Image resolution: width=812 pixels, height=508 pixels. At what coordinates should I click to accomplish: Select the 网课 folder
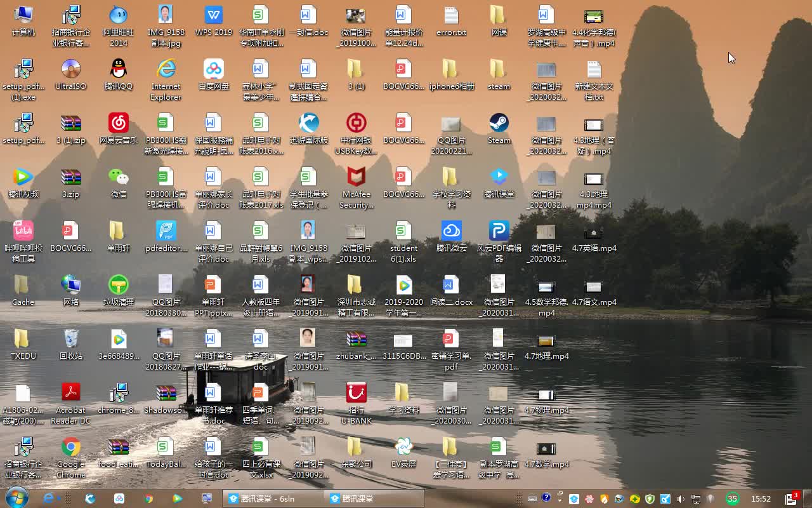coord(499,22)
